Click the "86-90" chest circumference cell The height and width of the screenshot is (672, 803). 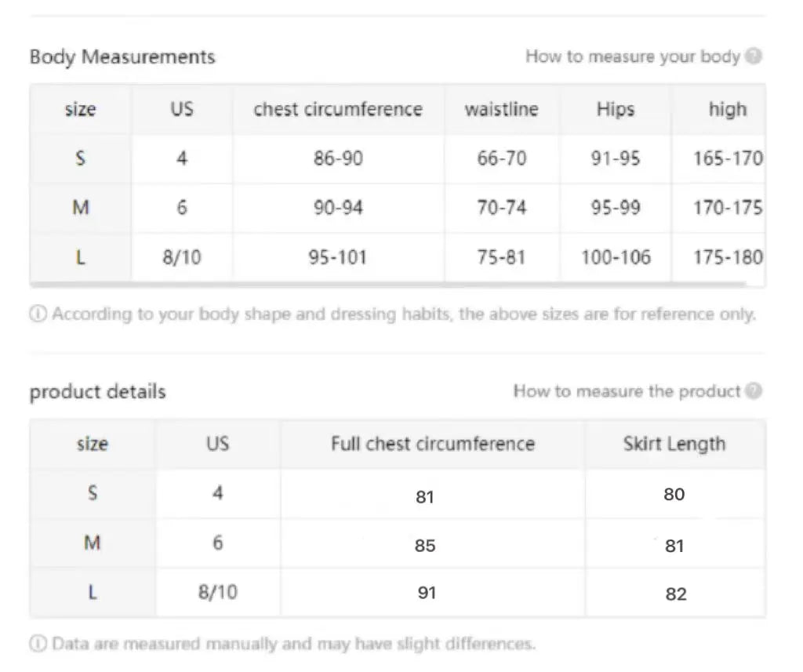tap(338, 159)
